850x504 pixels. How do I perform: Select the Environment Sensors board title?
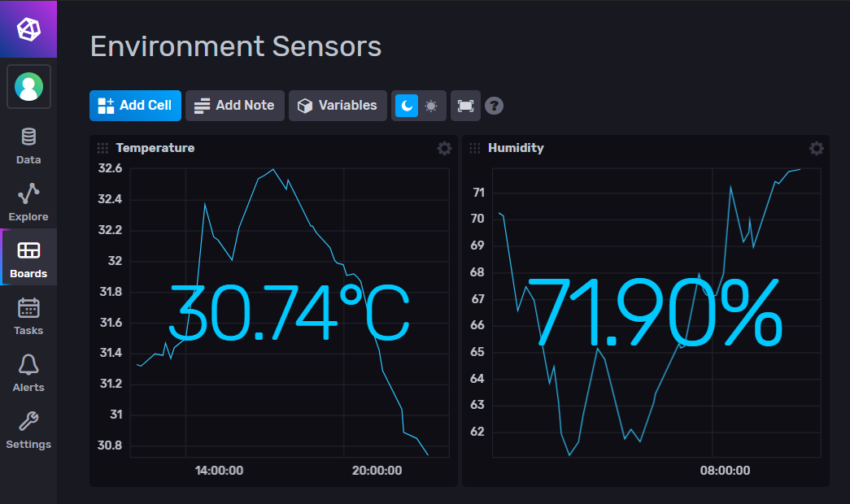tap(235, 46)
